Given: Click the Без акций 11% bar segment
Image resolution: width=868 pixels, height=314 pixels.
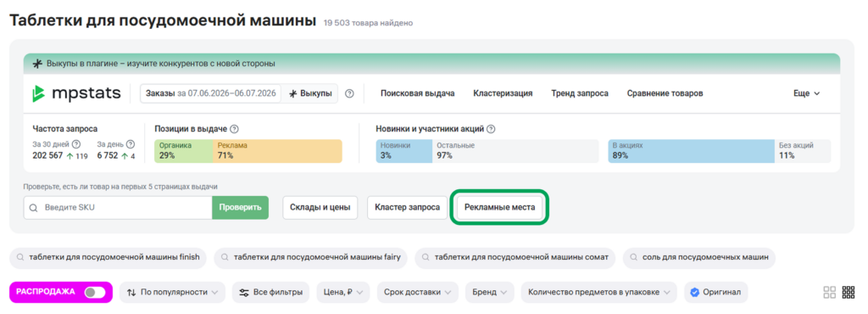Looking at the screenshot, I should point(803,150).
